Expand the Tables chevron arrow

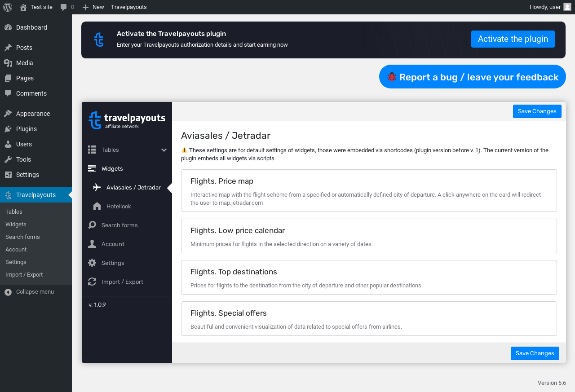(164, 150)
